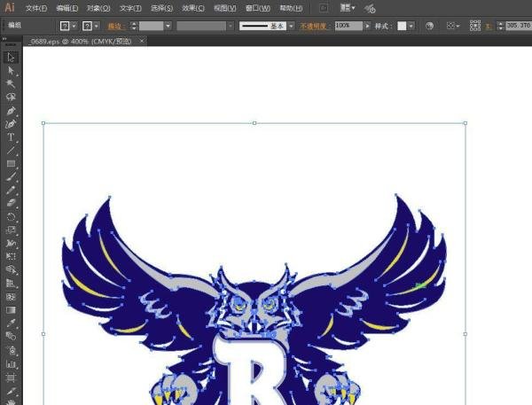Click the opacity 100% input field
Image resolution: width=532 pixels, height=405 pixels.
click(348, 26)
